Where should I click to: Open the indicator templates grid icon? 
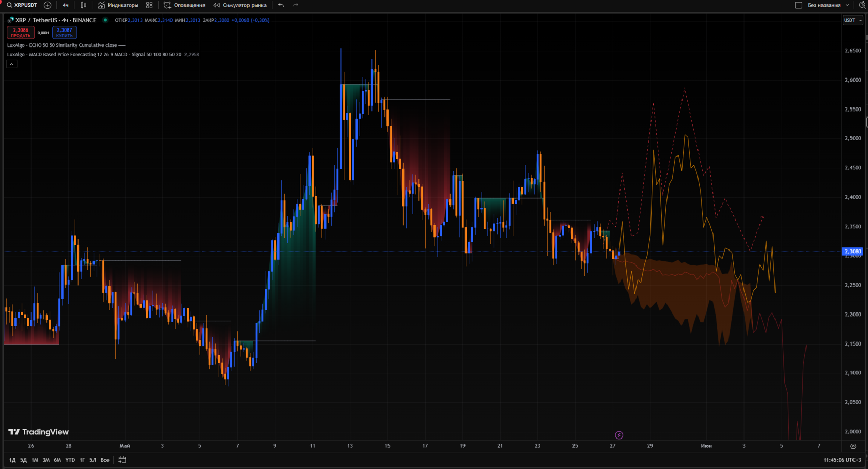(149, 5)
